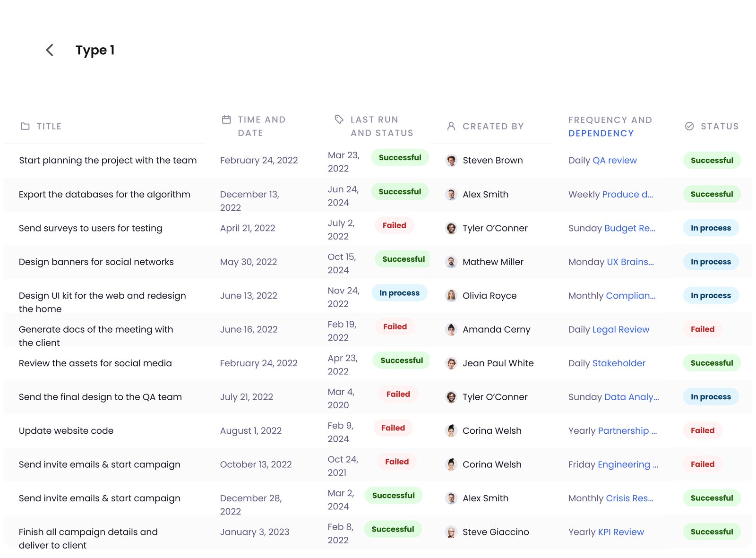Open Jean Paul White's avatar
Screen dimensions: 756x558
pos(451,363)
